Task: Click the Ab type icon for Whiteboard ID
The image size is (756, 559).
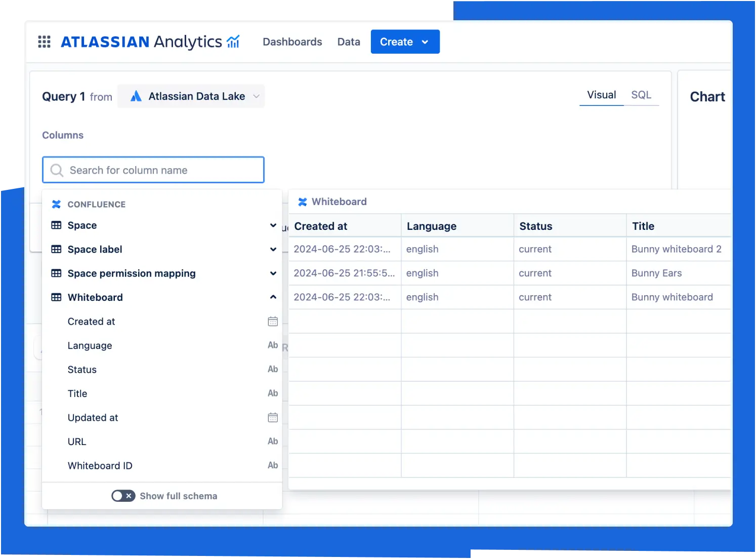Action: pyautogui.click(x=273, y=465)
